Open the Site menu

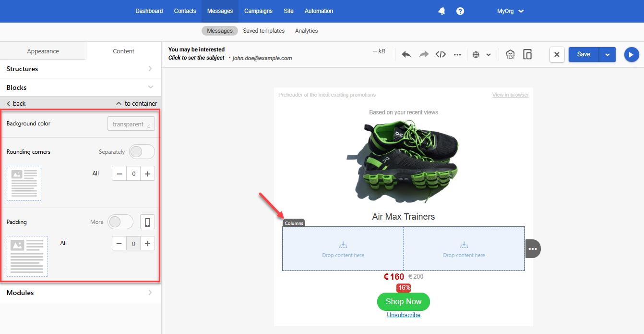288,11
